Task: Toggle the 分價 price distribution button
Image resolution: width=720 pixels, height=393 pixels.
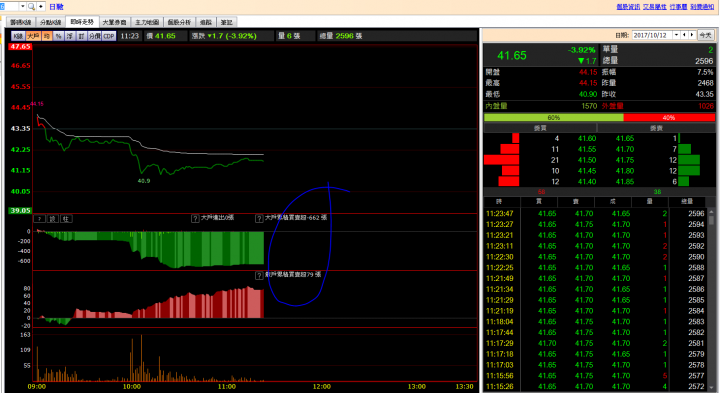Action: pos(95,36)
